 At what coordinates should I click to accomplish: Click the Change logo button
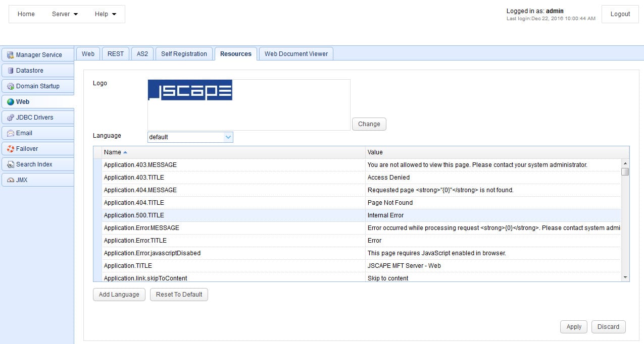369,124
